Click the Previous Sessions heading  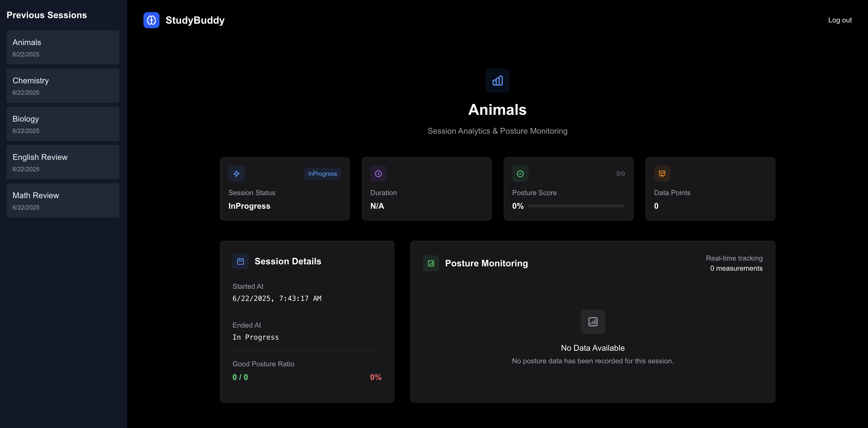pyautogui.click(x=47, y=15)
